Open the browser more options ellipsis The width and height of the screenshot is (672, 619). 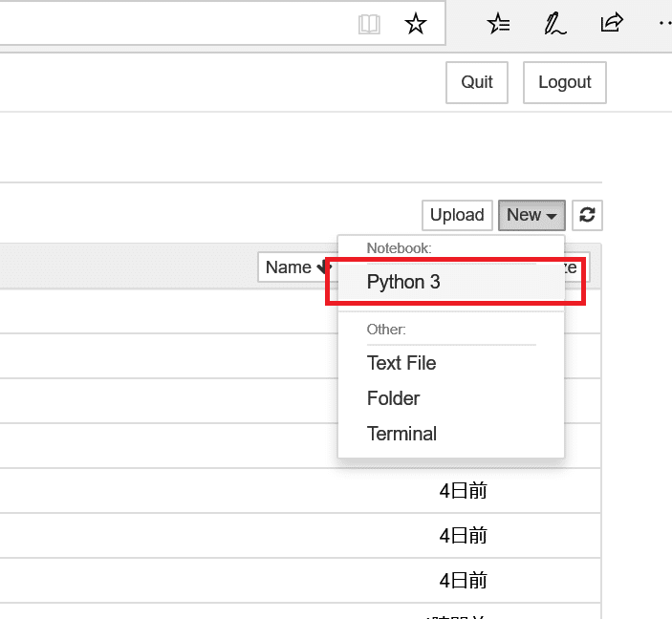tap(665, 23)
